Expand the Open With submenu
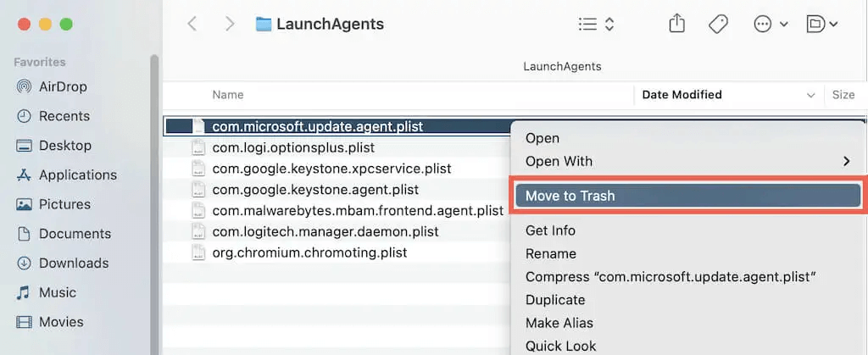868x355 pixels. click(688, 161)
